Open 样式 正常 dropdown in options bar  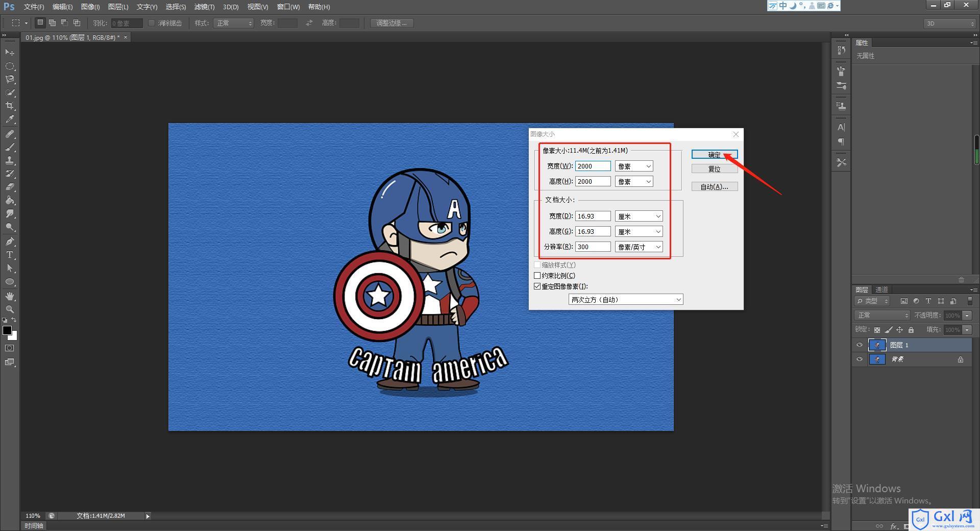(233, 23)
